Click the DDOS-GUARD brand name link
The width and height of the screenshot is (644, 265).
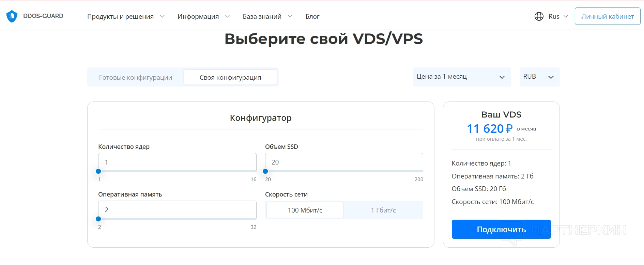[x=43, y=16]
